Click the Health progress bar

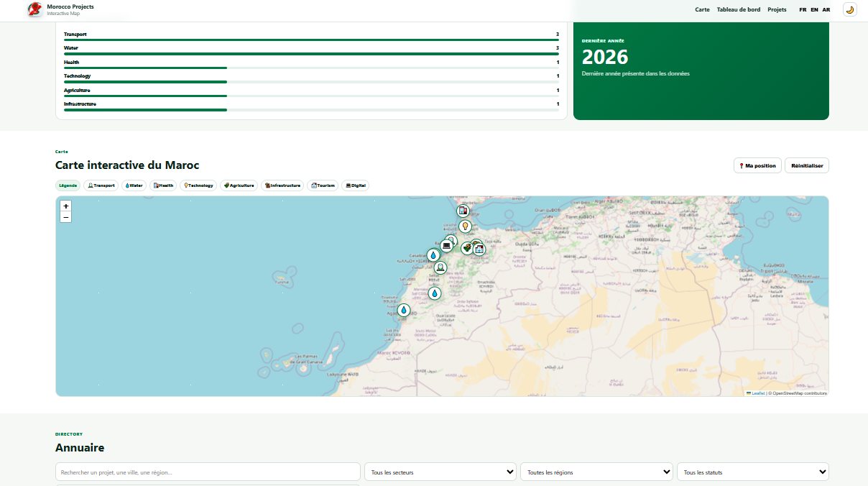tap(311, 68)
